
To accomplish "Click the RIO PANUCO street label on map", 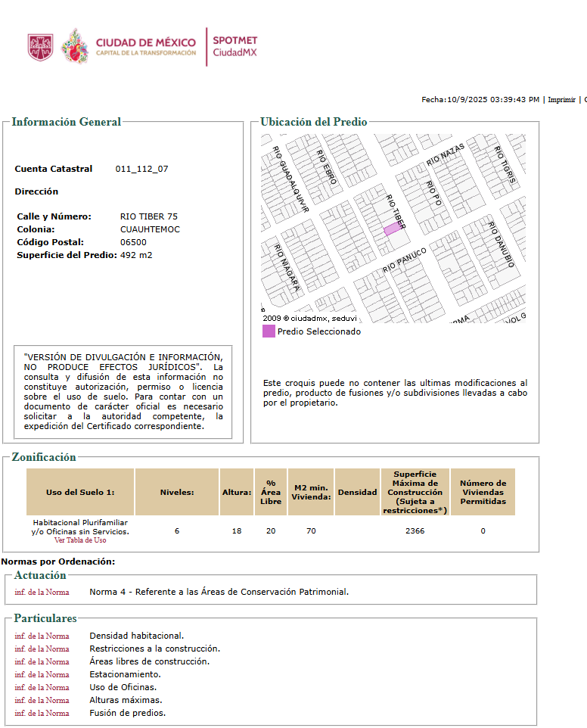I will [x=404, y=260].
